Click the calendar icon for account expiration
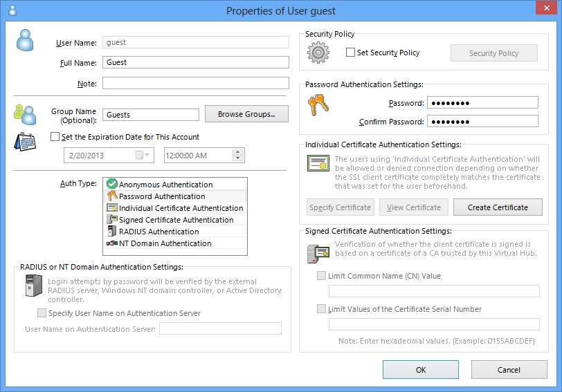The width and height of the screenshot is (562, 392). tap(25, 140)
